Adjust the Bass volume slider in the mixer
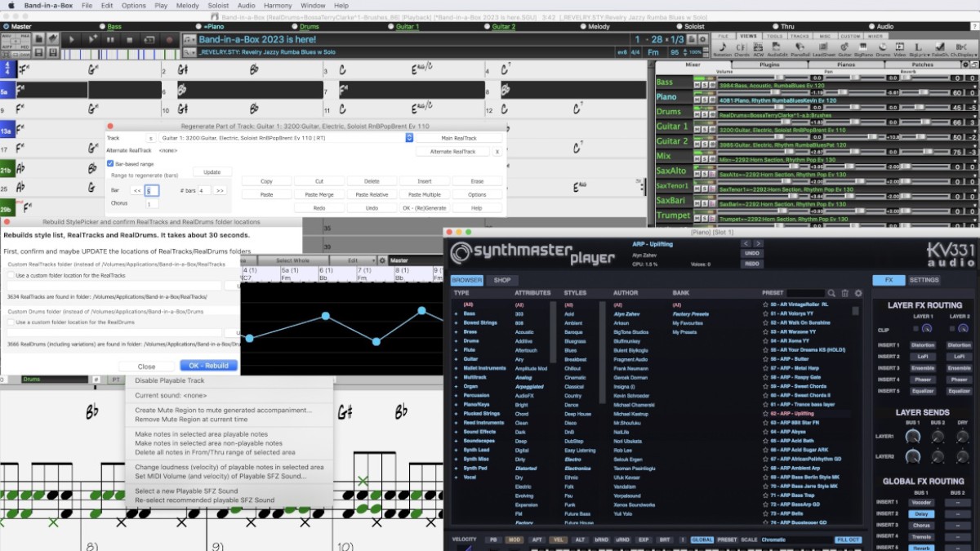 (x=780, y=77)
